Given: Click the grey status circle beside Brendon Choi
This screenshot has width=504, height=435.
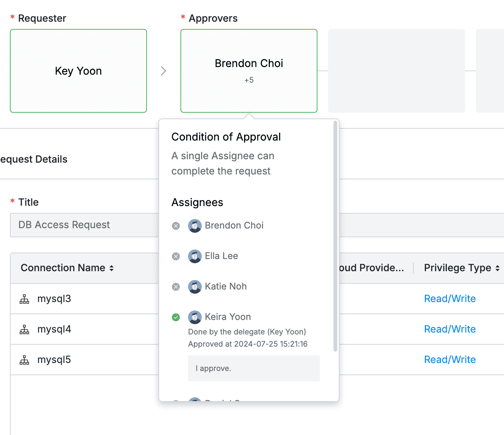Looking at the screenshot, I should (x=175, y=225).
